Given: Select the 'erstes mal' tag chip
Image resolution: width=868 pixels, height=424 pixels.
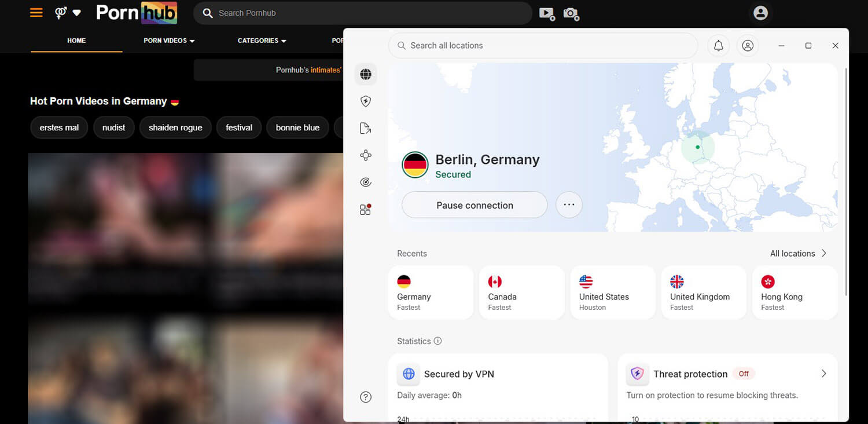Looking at the screenshot, I should pos(59,127).
